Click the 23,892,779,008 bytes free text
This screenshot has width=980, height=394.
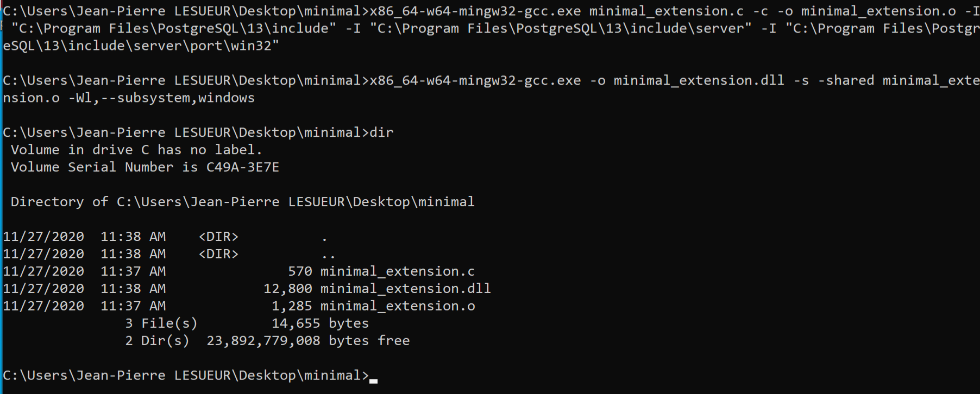coord(308,341)
